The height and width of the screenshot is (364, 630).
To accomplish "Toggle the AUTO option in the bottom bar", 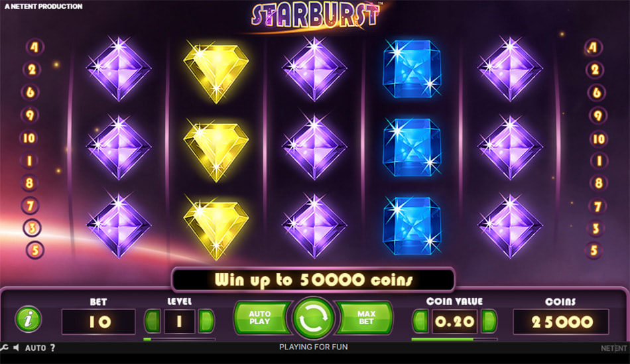I will tap(35, 348).
